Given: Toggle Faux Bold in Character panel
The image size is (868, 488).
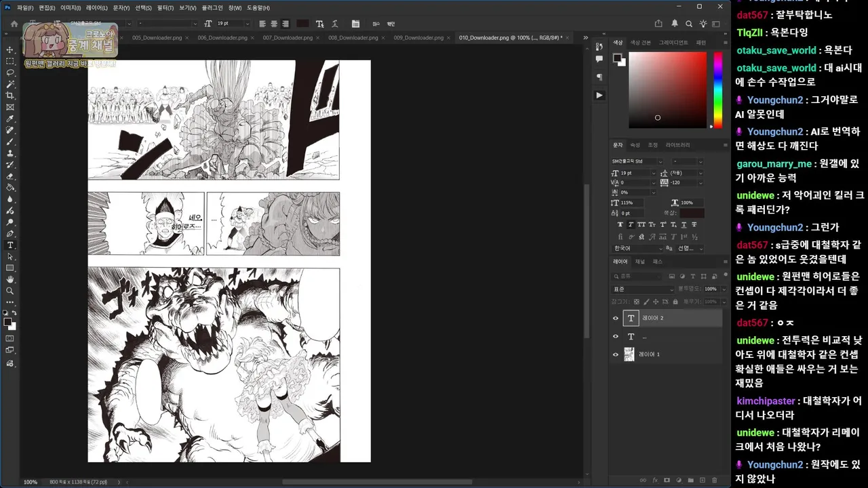Looking at the screenshot, I should 620,224.
